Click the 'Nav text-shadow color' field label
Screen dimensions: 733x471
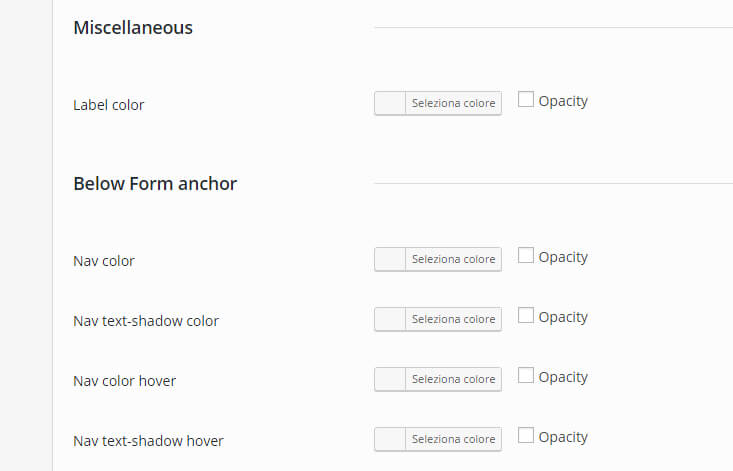point(146,321)
